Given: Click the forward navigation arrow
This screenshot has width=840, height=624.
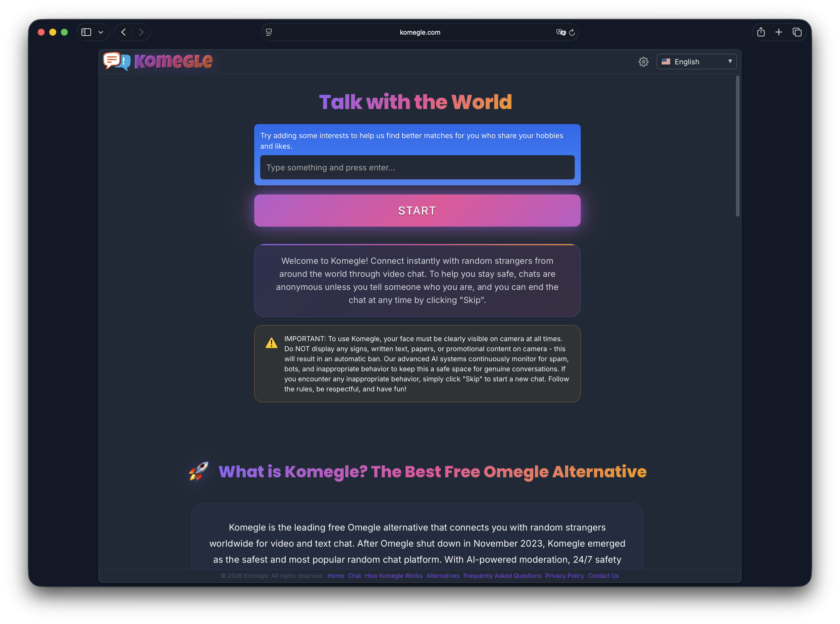Looking at the screenshot, I should 141,32.
